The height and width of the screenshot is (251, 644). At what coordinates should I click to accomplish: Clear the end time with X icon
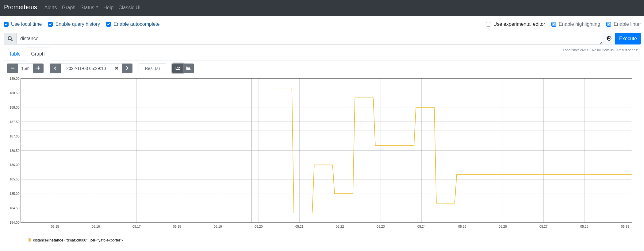click(x=117, y=68)
